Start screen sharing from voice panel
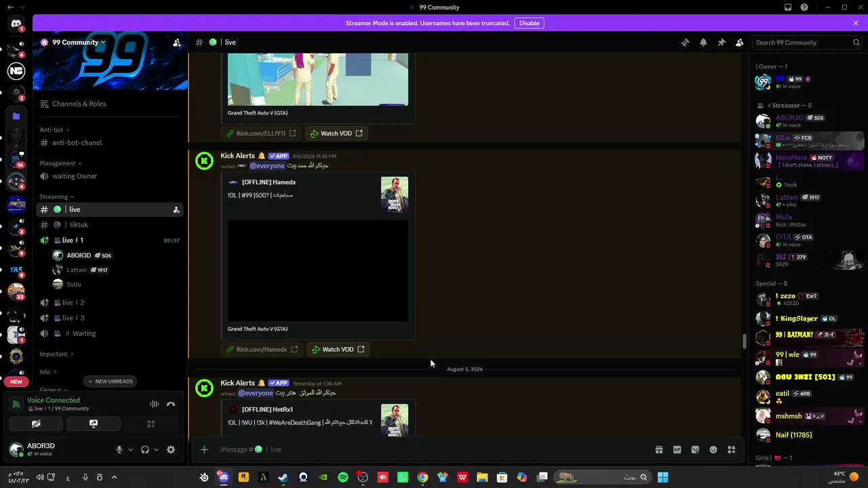Screen dimensions: 868x488 pyautogui.click(x=94, y=424)
